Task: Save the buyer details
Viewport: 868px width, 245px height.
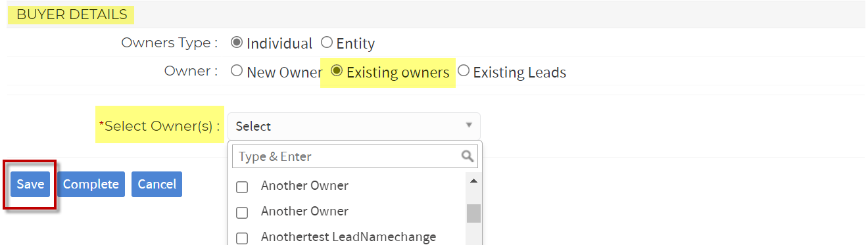Action: pos(30,185)
